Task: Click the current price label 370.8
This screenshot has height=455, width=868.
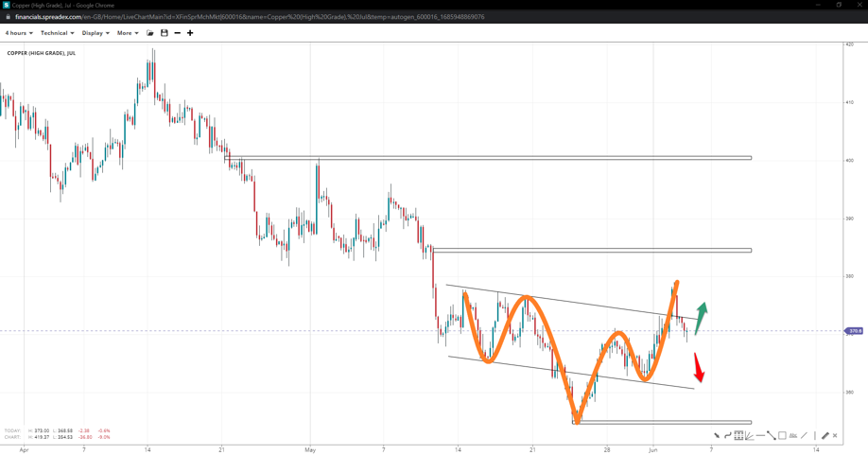Action: coord(854,331)
